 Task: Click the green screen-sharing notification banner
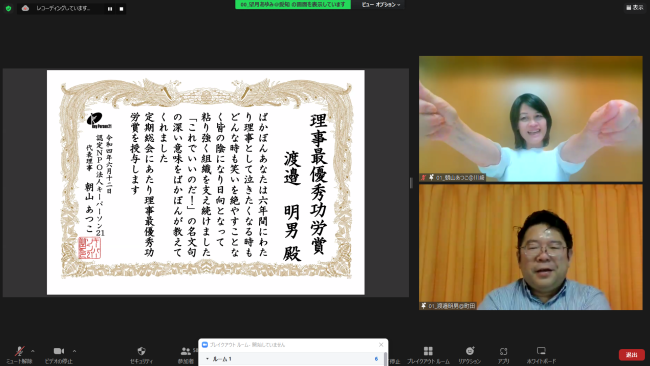(293, 5)
